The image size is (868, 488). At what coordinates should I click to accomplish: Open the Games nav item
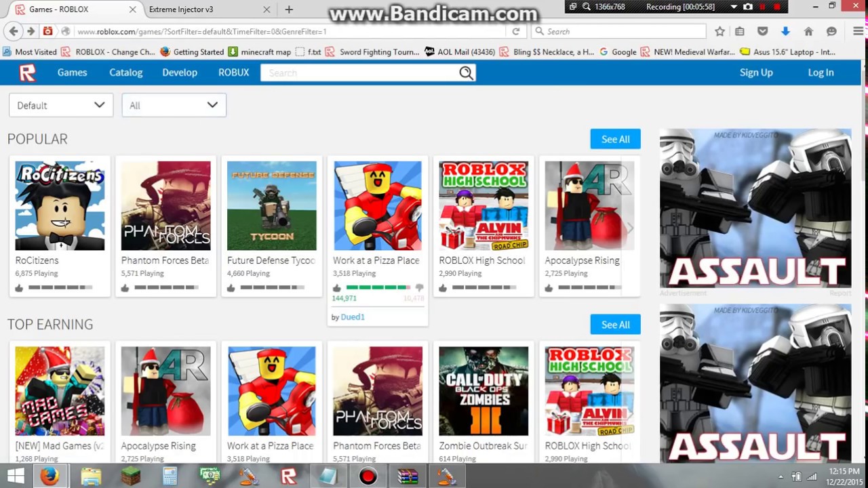(x=72, y=73)
